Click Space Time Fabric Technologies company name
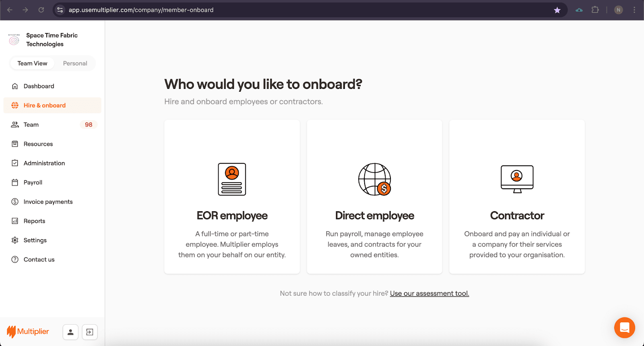Image resolution: width=644 pixels, height=346 pixels. tap(52, 40)
